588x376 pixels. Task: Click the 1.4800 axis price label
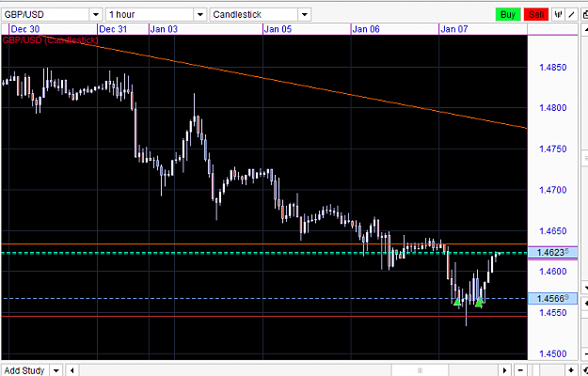(x=552, y=108)
